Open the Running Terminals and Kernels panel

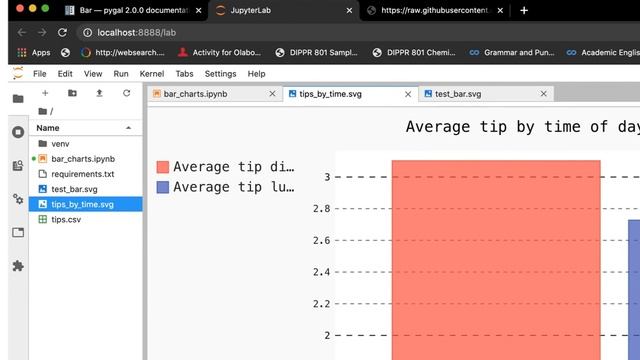tap(18, 132)
